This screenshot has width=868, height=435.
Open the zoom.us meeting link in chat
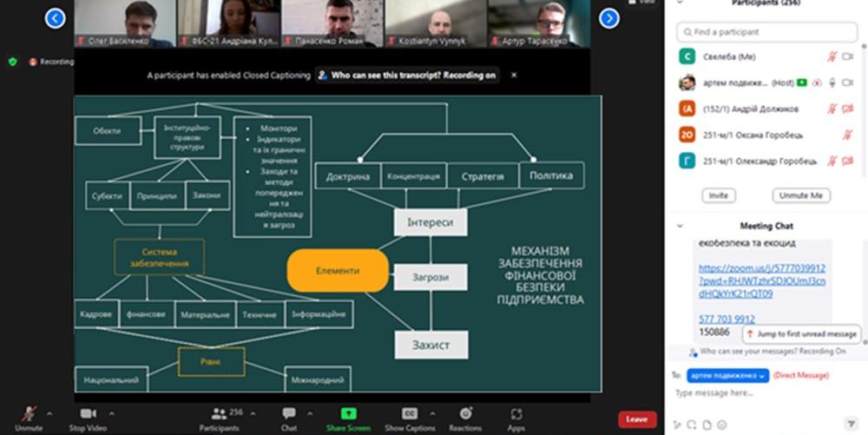click(x=762, y=281)
